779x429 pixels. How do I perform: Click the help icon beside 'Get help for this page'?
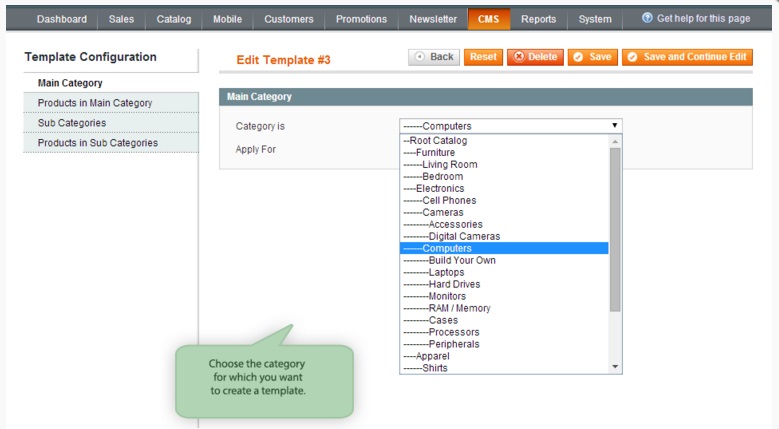coord(647,19)
